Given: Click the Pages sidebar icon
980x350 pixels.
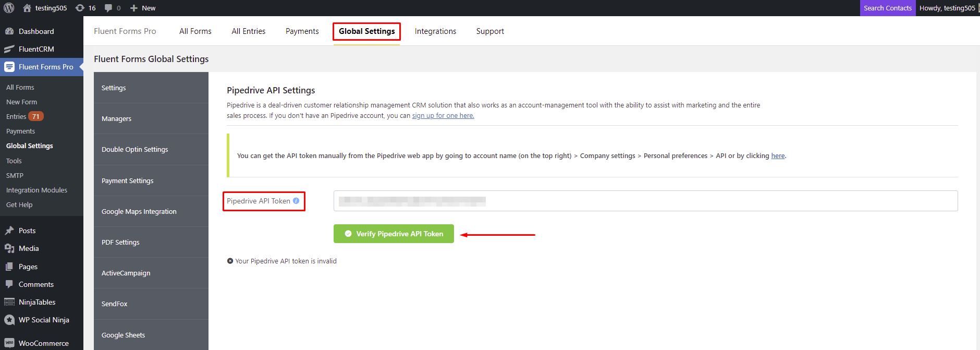Looking at the screenshot, I should click(x=9, y=267).
